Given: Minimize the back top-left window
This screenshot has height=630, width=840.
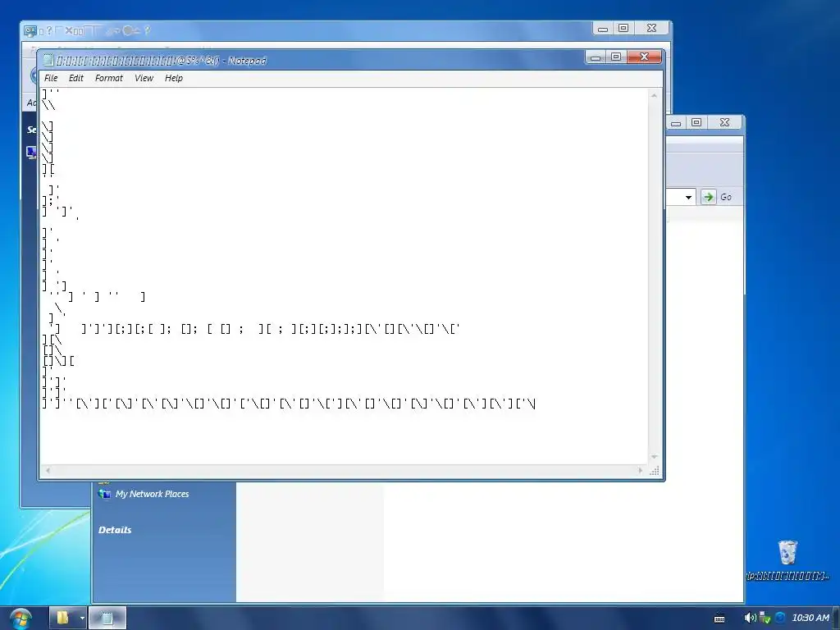Looking at the screenshot, I should [x=603, y=29].
